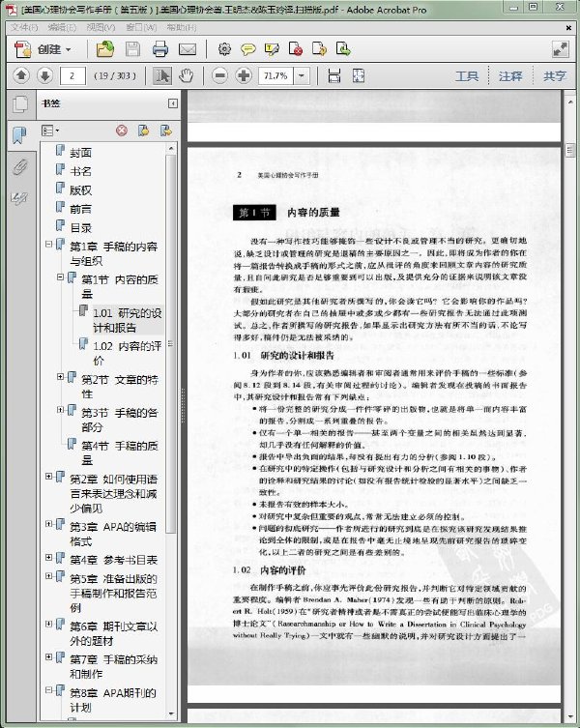Click the Save floppy disk icon
Screen dimensions: 580x728
point(132,49)
